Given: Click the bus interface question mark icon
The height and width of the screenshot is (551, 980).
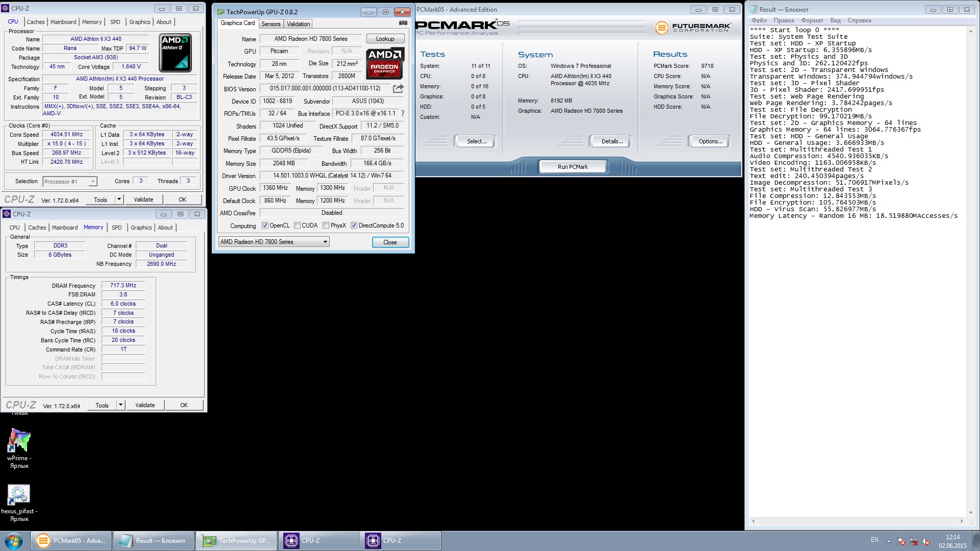Looking at the screenshot, I should [x=402, y=113].
